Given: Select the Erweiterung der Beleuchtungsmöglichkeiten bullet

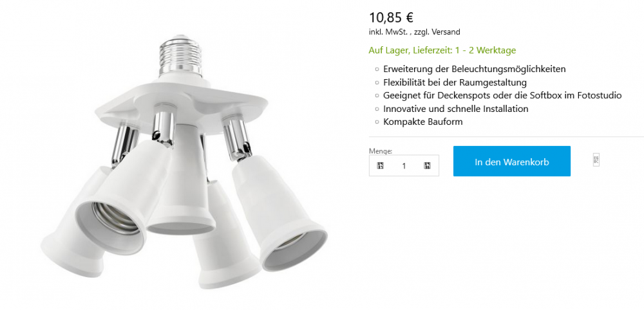Looking at the screenshot, I should (475, 69).
